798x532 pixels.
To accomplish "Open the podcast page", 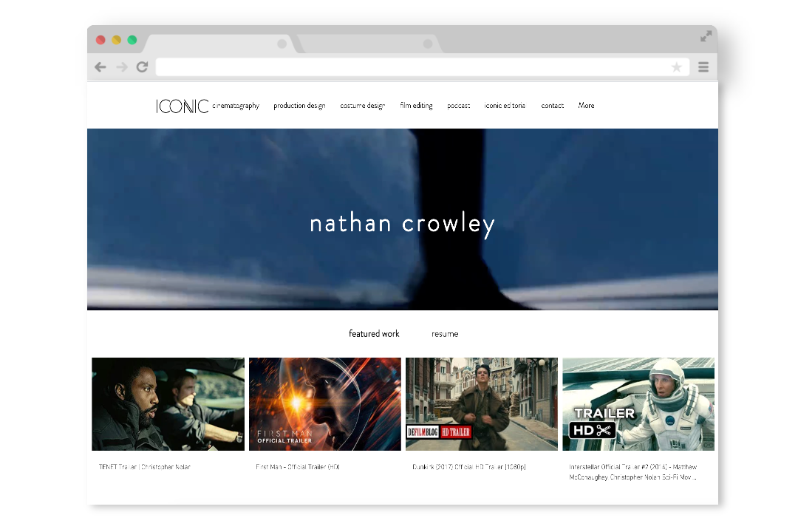I will tap(458, 106).
